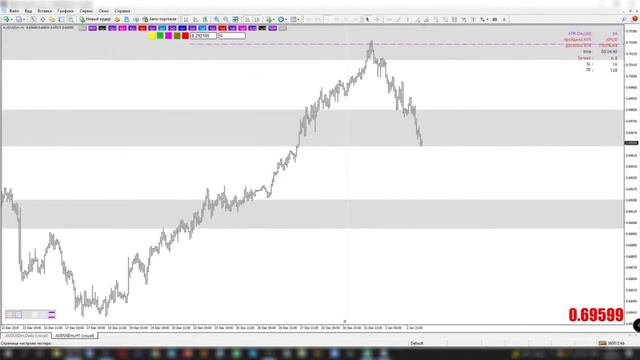Open the templates dropdown

point(295,19)
